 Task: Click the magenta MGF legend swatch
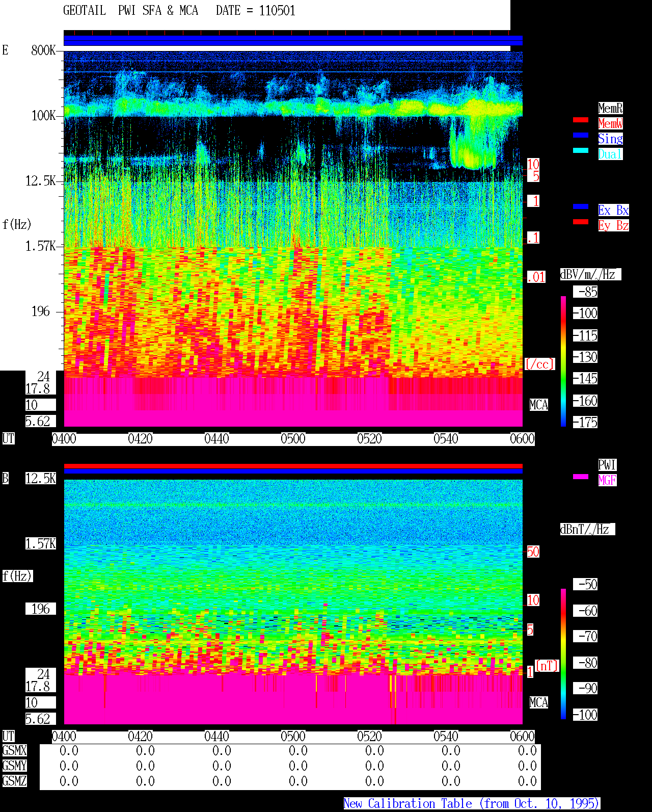coord(581,477)
